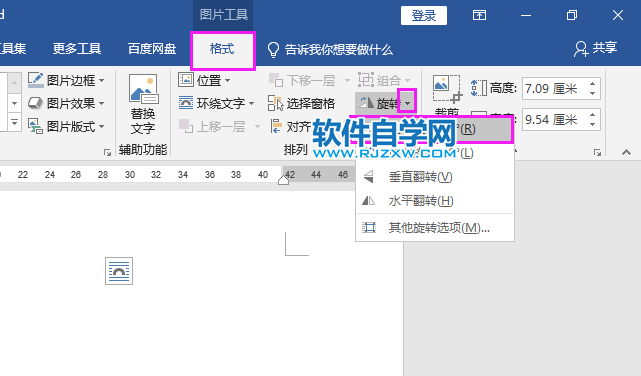Open the Picture Layout dropdown
The width and height of the screenshot is (641, 376).
66,126
